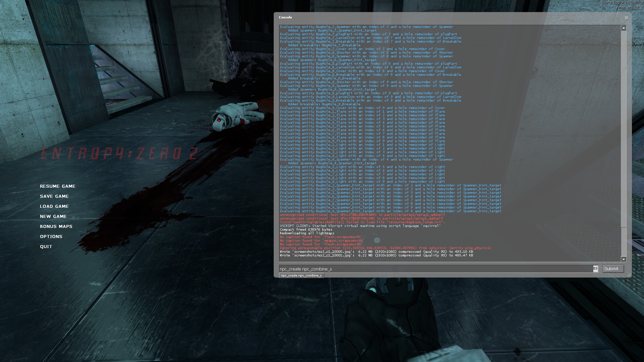Select Quit from the main menu
Screen dimensions: 644x362
point(46,246)
